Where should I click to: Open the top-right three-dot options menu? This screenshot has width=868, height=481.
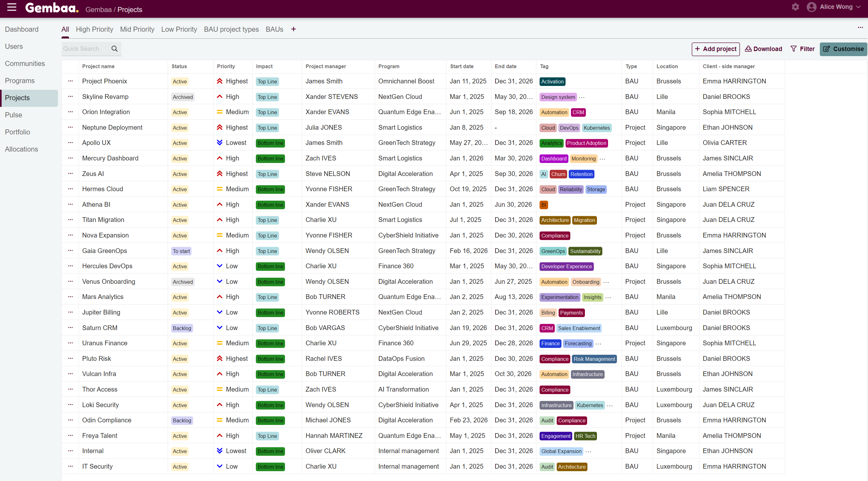pos(860,28)
